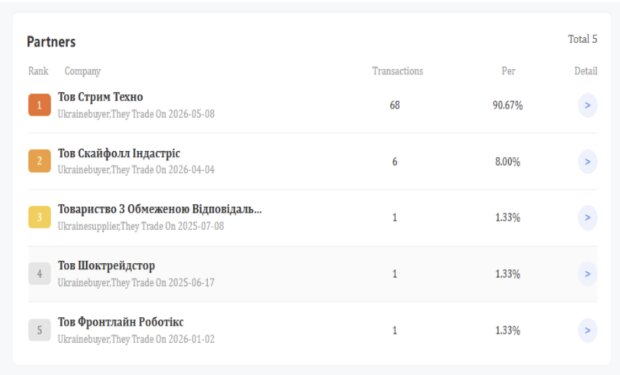Image resolution: width=620 pixels, height=375 pixels.
Task: Open company Тов Скайфолл Індастріс
Action: coord(119,153)
